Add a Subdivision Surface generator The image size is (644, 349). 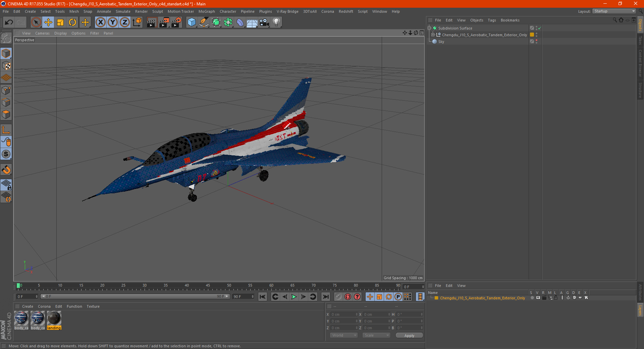216,22
